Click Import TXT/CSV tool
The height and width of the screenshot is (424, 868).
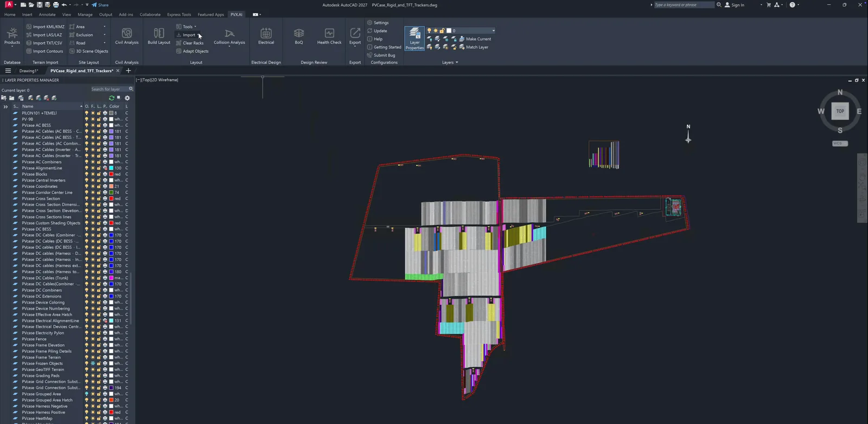click(x=44, y=43)
